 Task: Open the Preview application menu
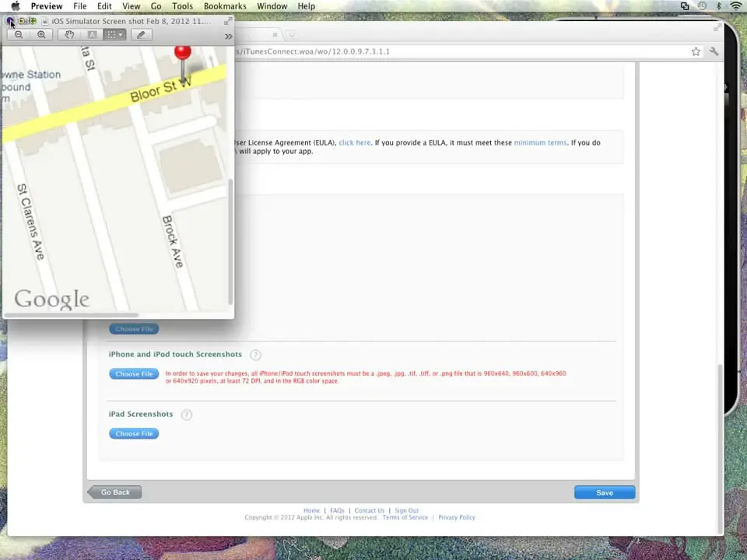click(47, 6)
